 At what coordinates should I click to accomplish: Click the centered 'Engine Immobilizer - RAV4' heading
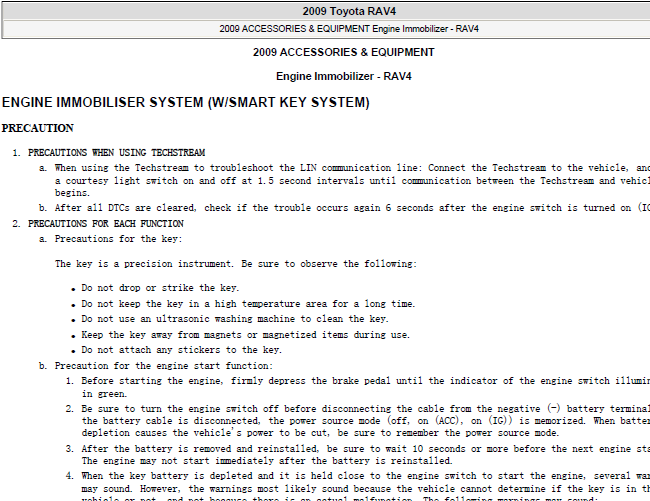pos(344,76)
